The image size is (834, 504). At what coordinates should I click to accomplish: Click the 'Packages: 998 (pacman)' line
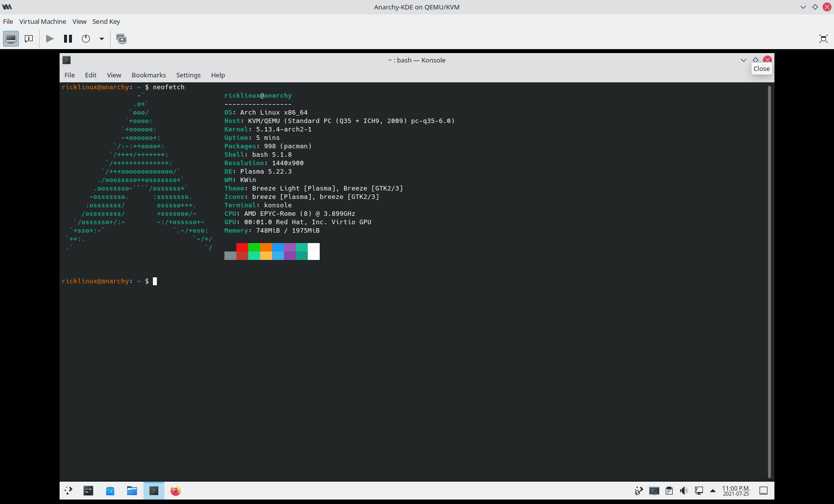pyautogui.click(x=268, y=146)
